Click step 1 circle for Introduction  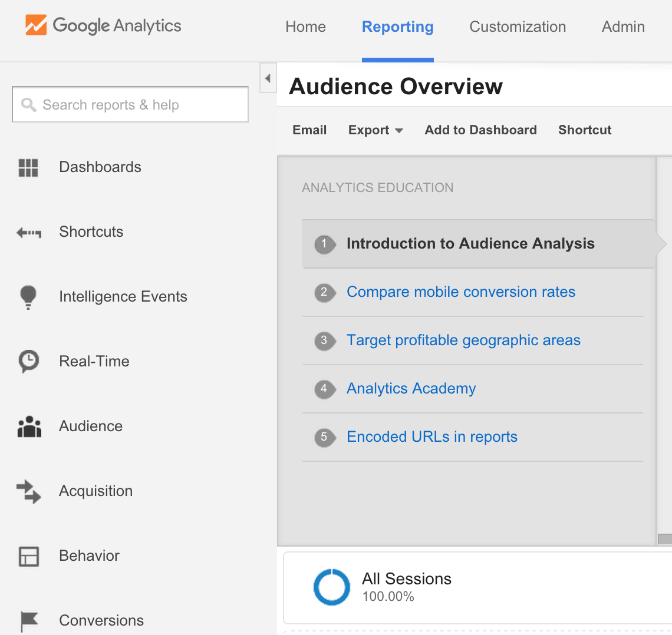324,244
